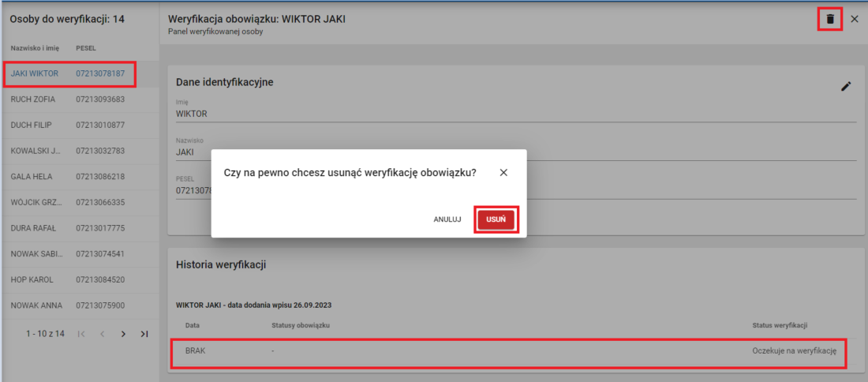
Task: Go to the first page of list
Action: (82, 334)
